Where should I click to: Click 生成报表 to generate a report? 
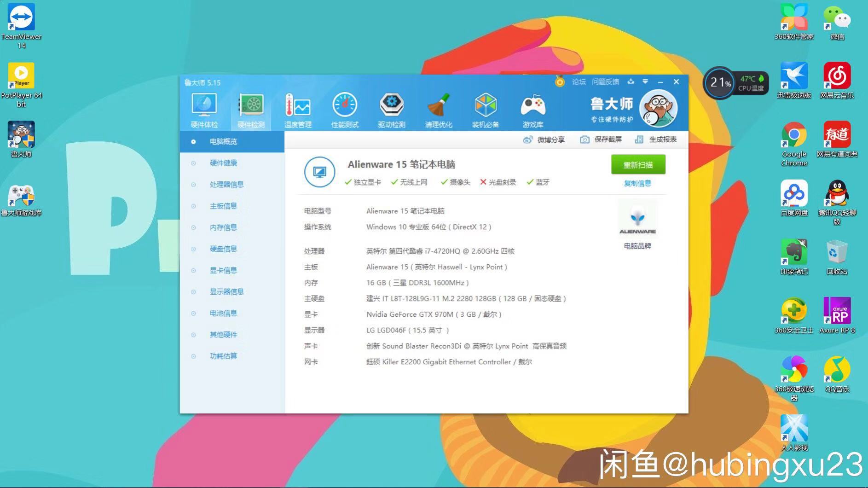656,139
